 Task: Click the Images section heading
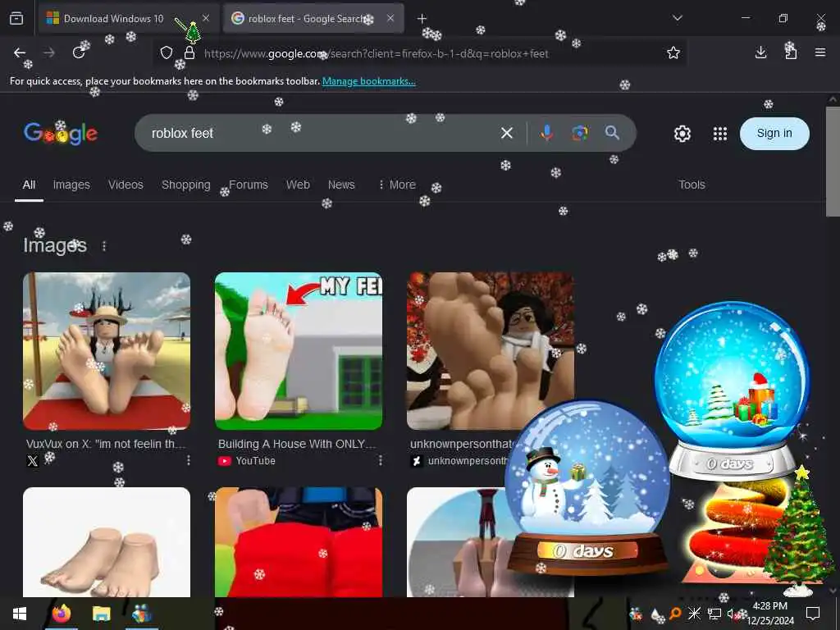[x=55, y=245]
